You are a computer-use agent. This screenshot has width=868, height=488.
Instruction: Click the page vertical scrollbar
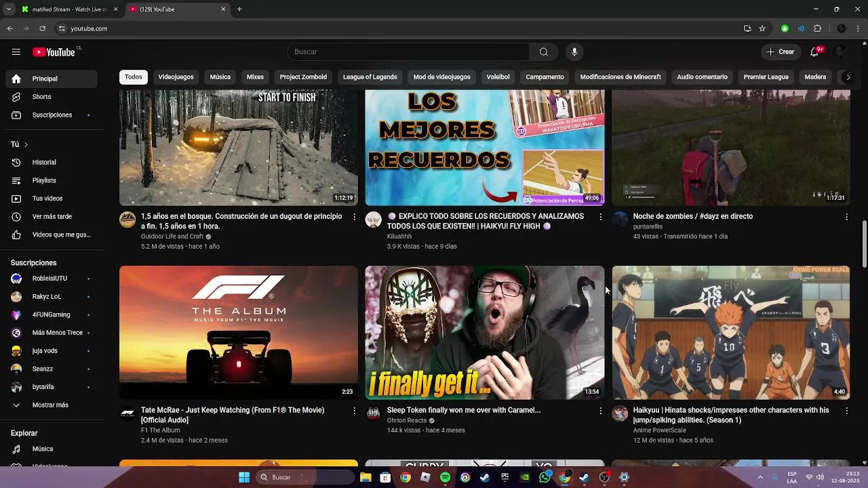[864, 244]
